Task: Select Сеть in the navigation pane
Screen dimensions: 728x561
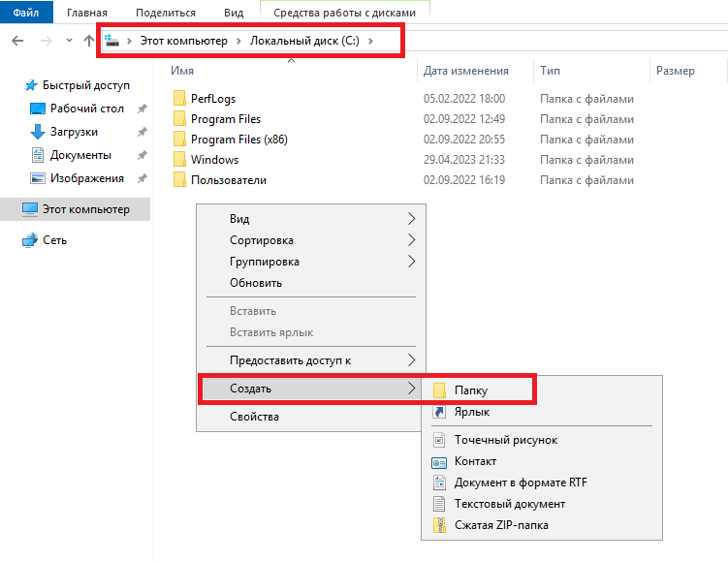Action: tap(54, 240)
